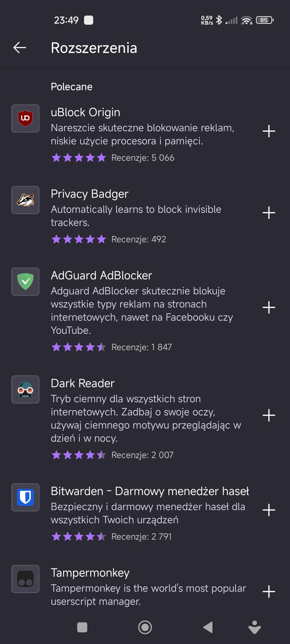Open recent apps with square button
This screenshot has width=290, height=644.
point(82,627)
